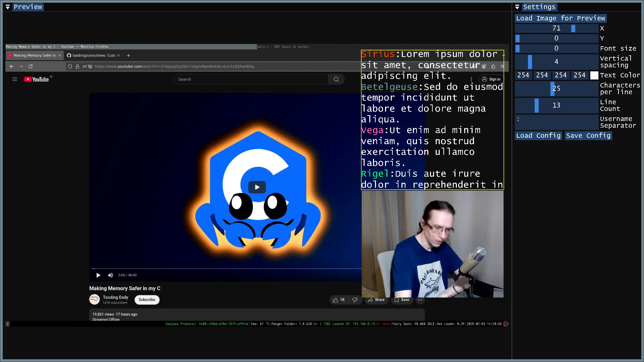The image size is (644, 362).
Task: Click the browser reload icon
Action: 31,66
